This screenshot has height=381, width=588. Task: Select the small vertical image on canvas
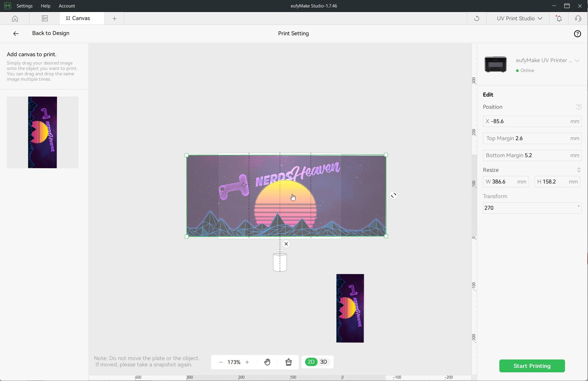350,308
